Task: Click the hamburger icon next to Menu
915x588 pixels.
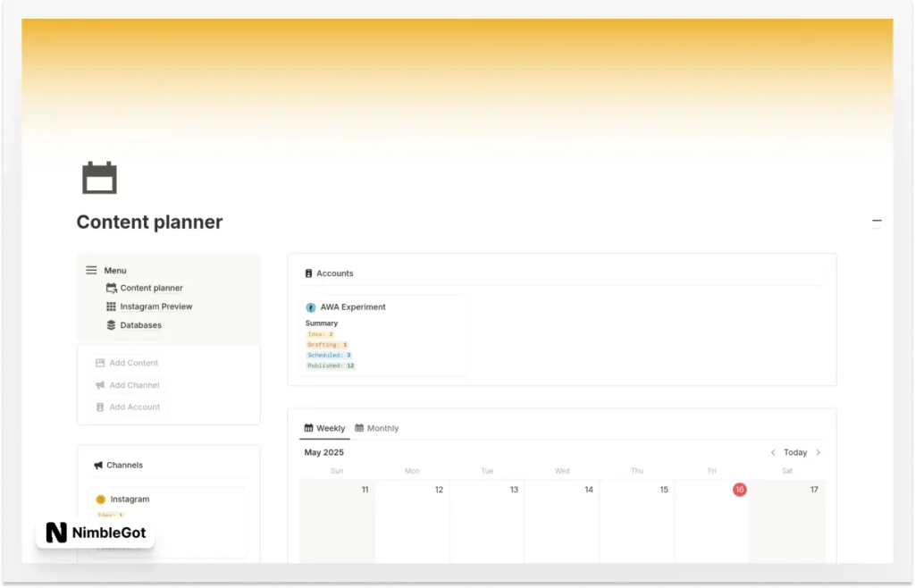Action: point(90,269)
